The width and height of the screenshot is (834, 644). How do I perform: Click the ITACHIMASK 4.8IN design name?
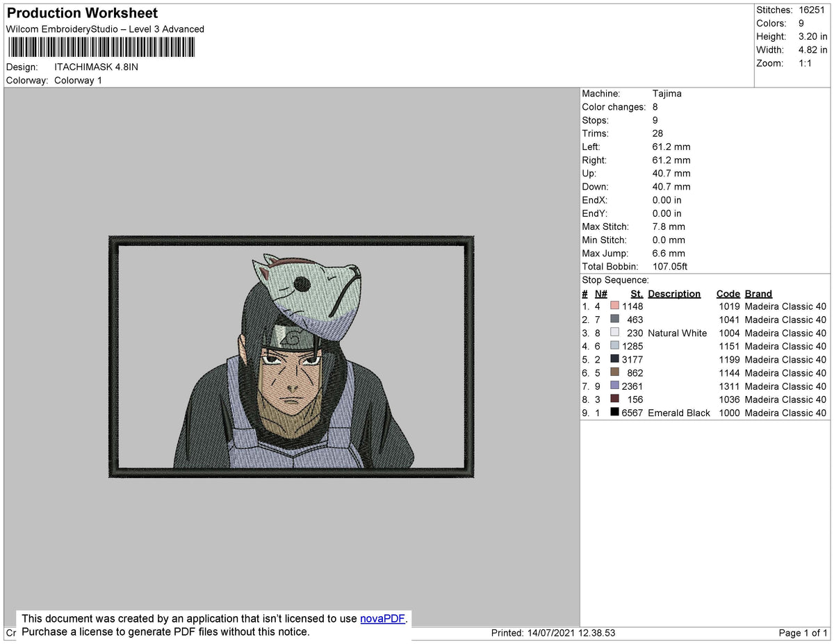96,67
